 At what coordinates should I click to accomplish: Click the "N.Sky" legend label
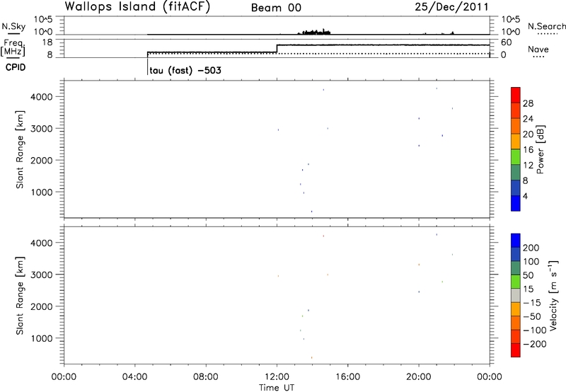[x=13, y=26]
